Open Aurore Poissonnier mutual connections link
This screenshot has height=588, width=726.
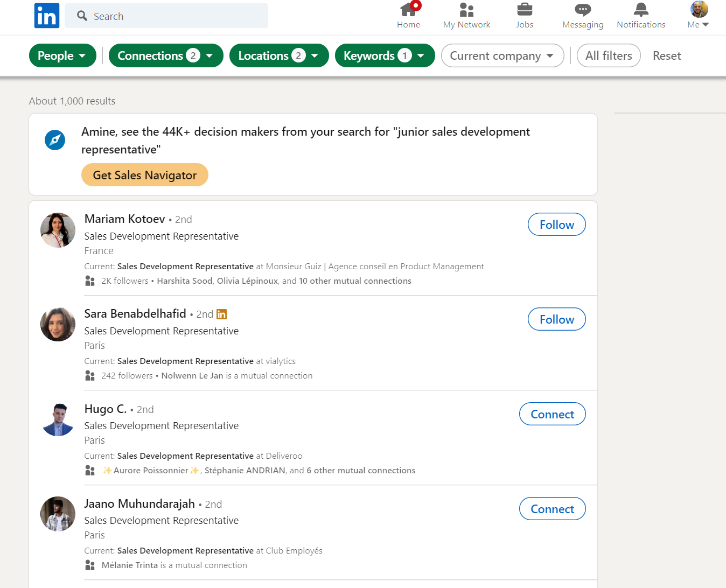[151, 471]
